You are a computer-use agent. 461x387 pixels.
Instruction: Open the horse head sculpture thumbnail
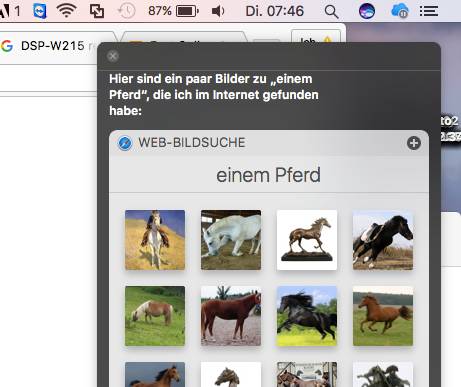pyautogui.click(x=231, y=374)
